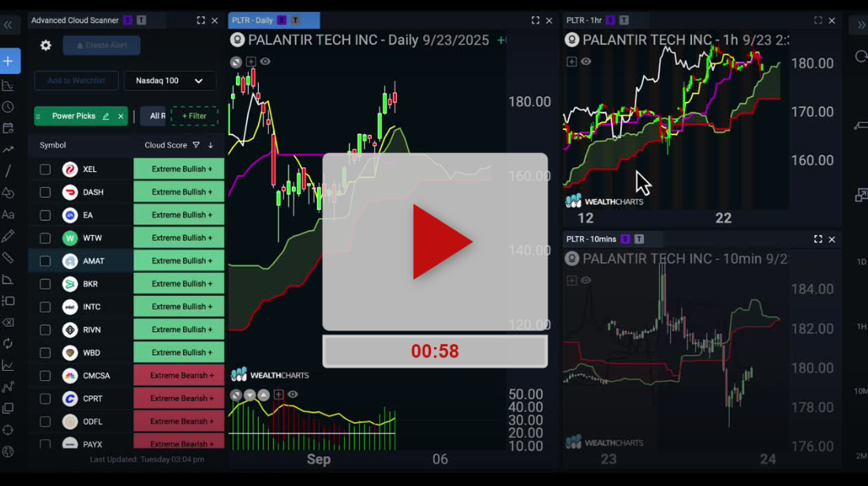Select the eraser delete tool in sidebar
This screenshot has height=486, width=868.
click(8, 323)
